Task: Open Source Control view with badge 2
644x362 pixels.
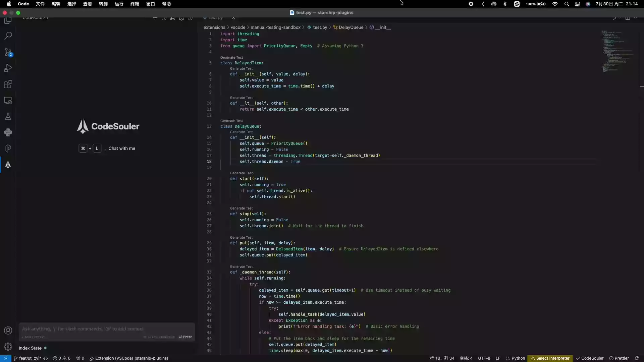Action: tap(8, 52)
